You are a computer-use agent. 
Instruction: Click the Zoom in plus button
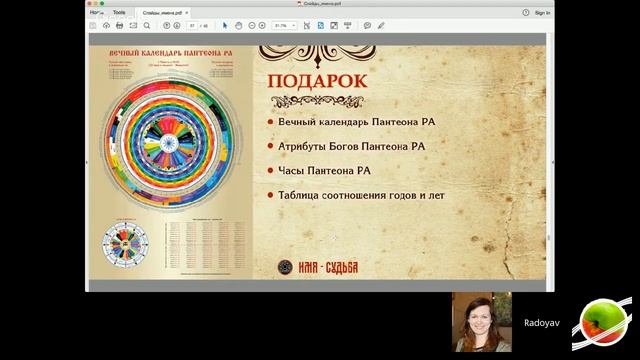(262, 25)
